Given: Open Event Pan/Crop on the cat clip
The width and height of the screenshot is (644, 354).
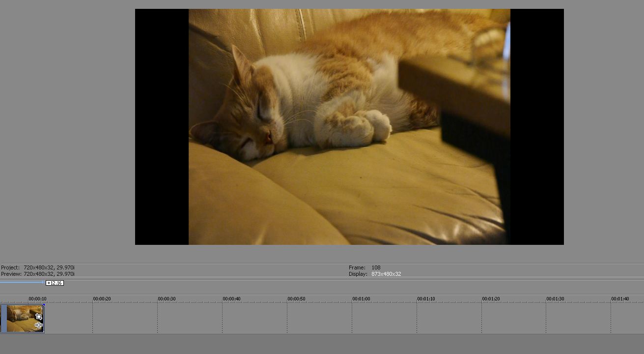Looking at the screenshot, I should (39, 317).
